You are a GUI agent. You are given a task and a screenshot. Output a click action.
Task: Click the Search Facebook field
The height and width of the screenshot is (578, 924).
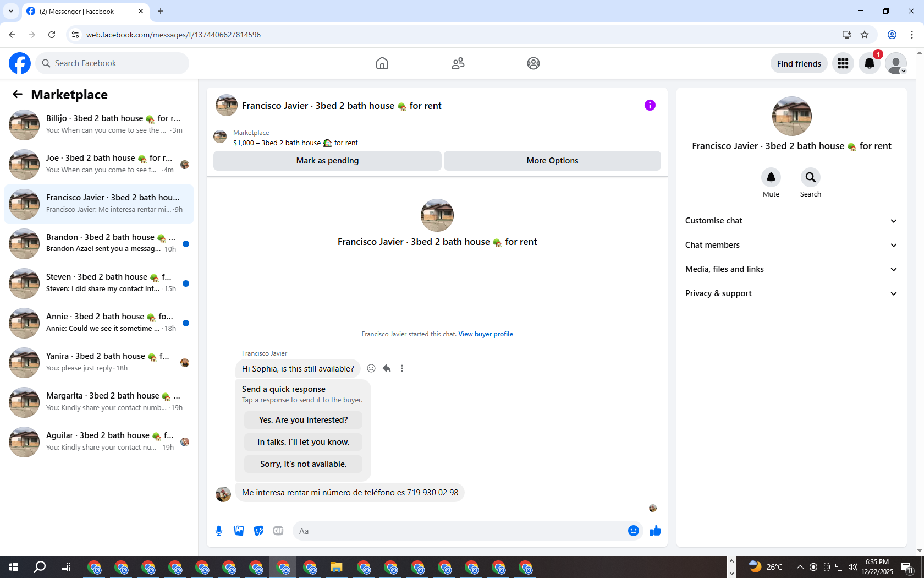(112, 63)
